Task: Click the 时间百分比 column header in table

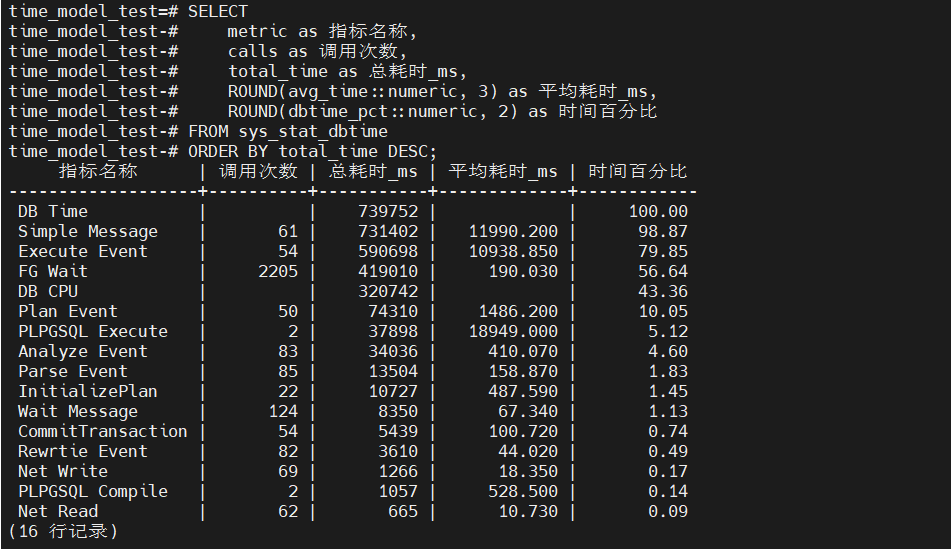Action: [x=637, y=171]
